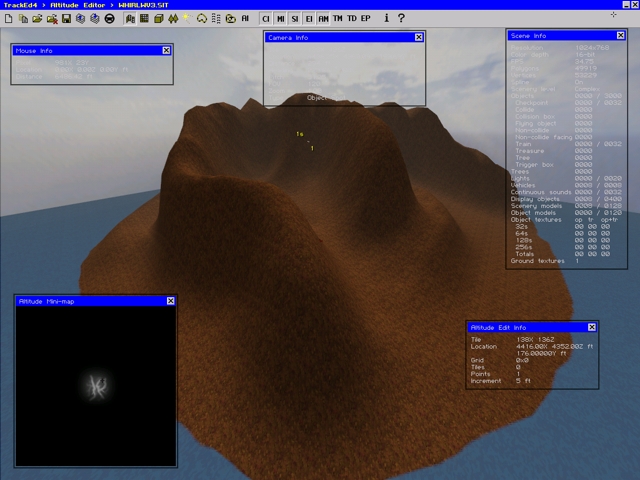The image size is (640, 480).
Task: Open the 3D box object editor icon
Action: point(159,19)
